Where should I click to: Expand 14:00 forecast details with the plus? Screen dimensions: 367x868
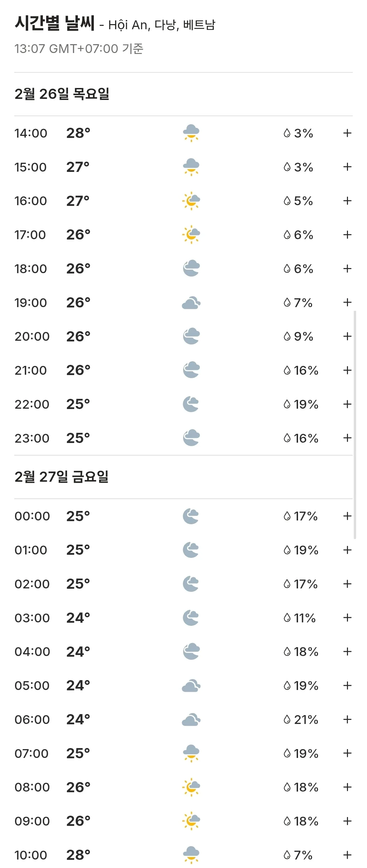click(x=347, y=133)
